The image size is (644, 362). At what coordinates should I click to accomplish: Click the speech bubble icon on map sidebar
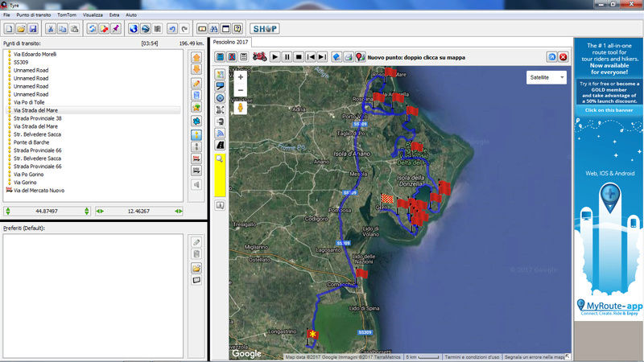pyautogui.click(x=220, y=86)
